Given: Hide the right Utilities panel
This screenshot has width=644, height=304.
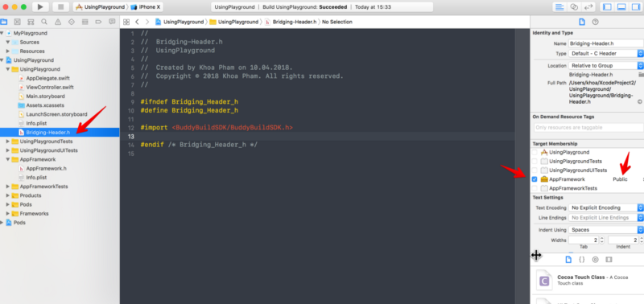Looking at the screenshot, I should click(636, 7).
